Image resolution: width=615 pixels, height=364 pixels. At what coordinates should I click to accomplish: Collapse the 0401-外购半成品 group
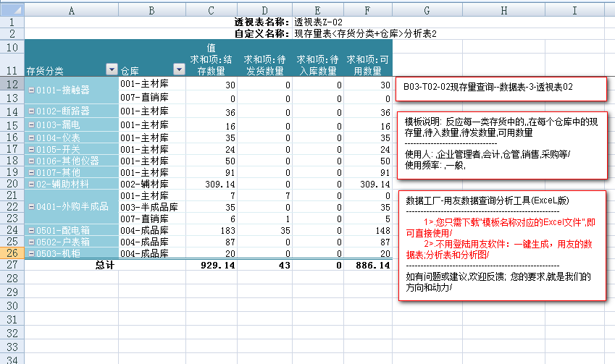(31, 207)
